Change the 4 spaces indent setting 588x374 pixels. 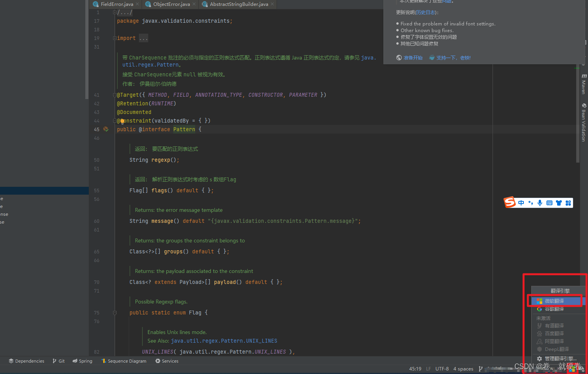pyautogui.click(x=463, y=369)
